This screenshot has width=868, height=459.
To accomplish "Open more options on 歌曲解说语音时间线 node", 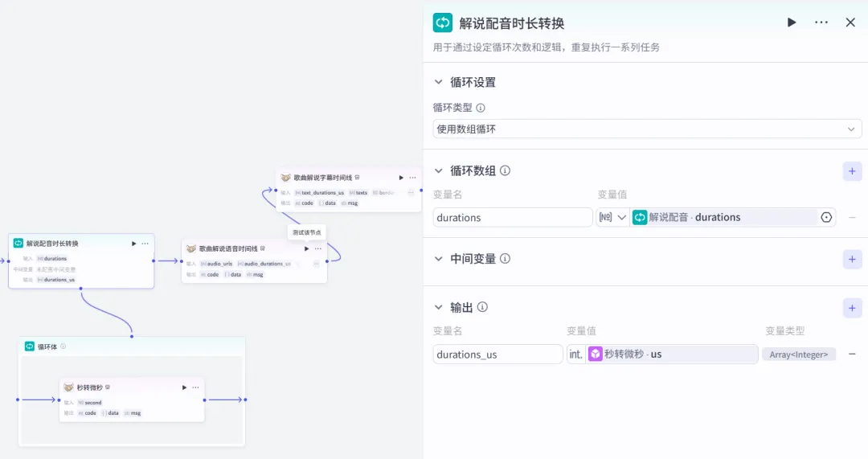I will [317, 248].
